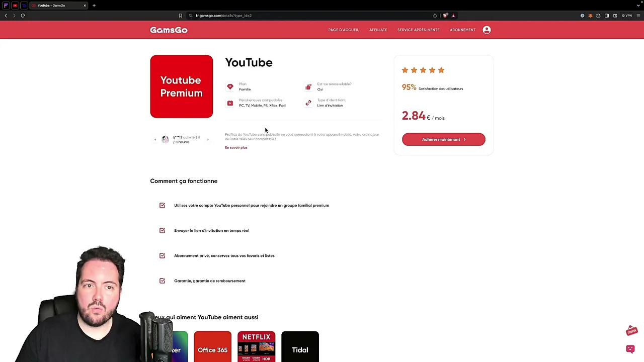
Task: Open the first pinned tab with purple icon
Action: coord(6,6)
